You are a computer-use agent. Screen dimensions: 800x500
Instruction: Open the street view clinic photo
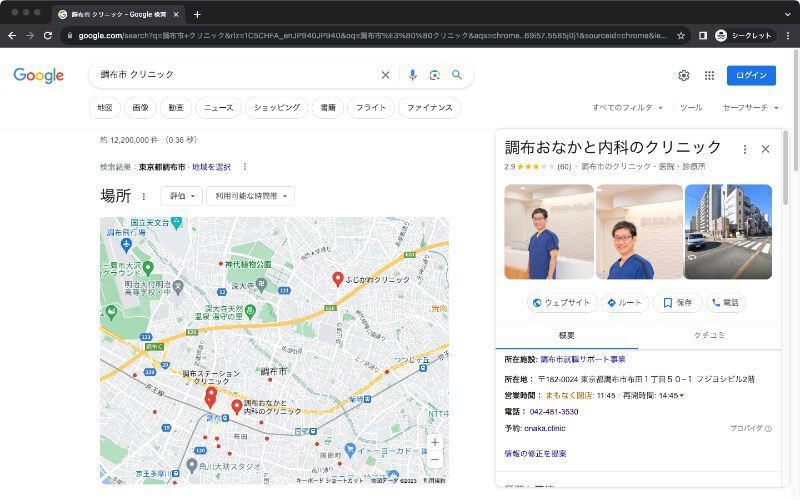tap(727, 231)
